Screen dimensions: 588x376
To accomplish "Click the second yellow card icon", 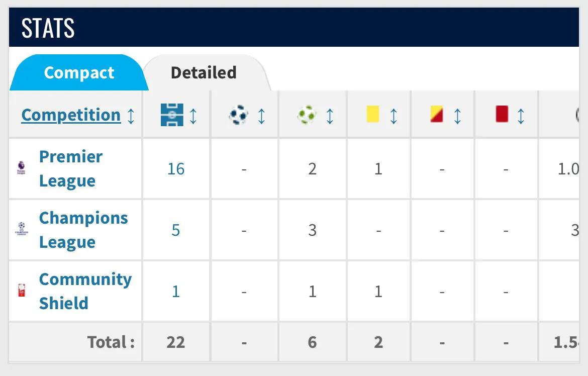I will pos(436,114).
